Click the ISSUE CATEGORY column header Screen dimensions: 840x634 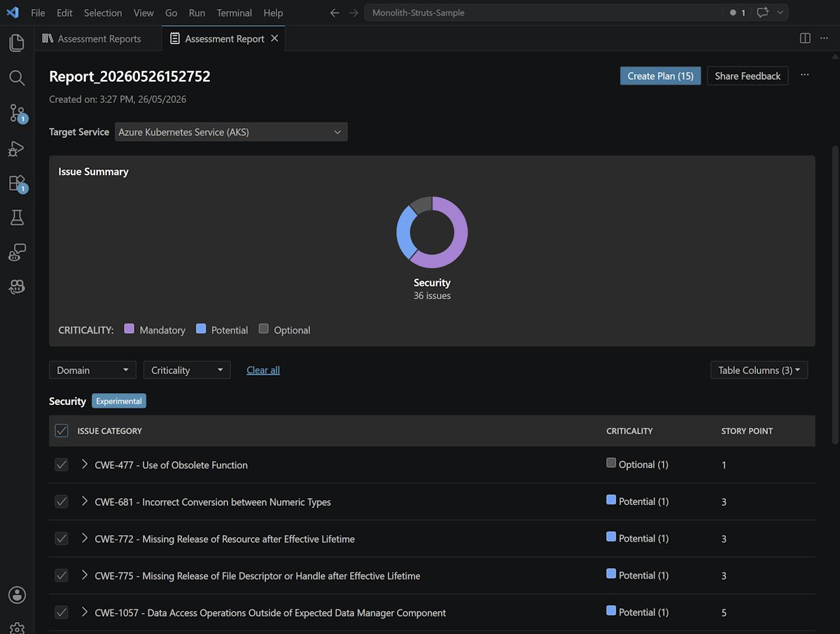[110, 431]
